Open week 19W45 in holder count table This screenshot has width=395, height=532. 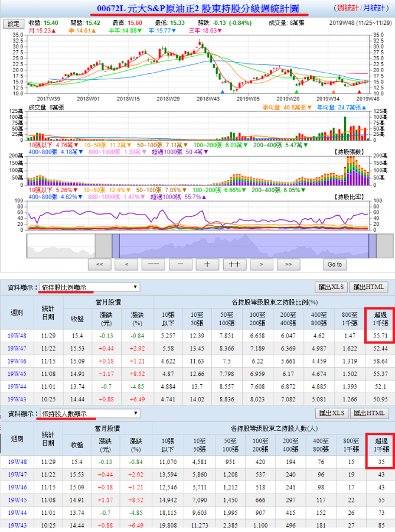click(17, 500)
